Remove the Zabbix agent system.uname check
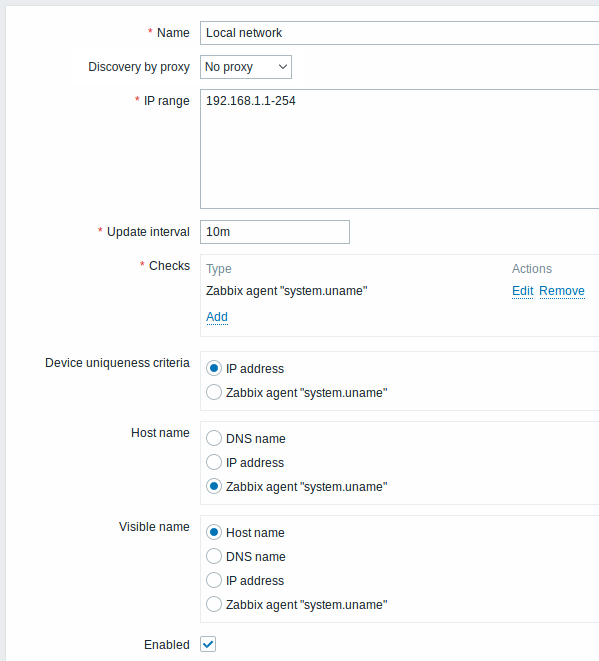Screen dimensions: 599x661 tap(562, 291)
